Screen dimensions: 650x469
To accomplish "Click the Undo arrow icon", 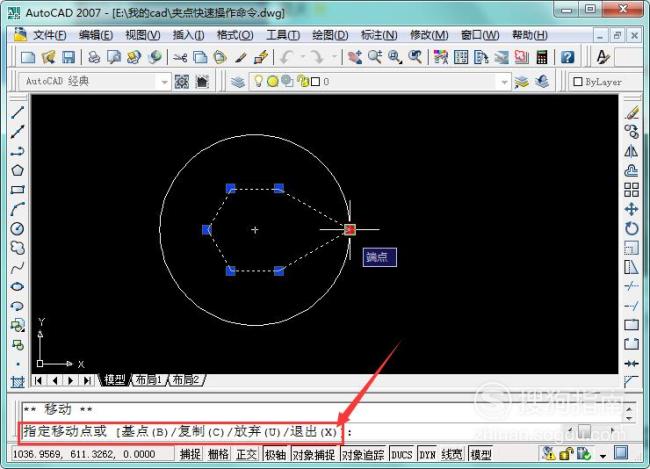I will [x=287, y=57].
